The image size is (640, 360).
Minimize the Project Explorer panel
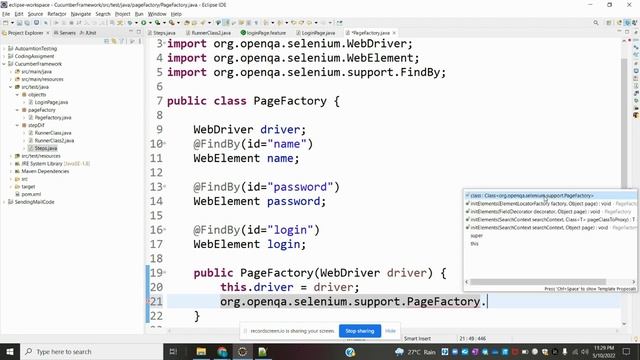click(x=131, y=32)
